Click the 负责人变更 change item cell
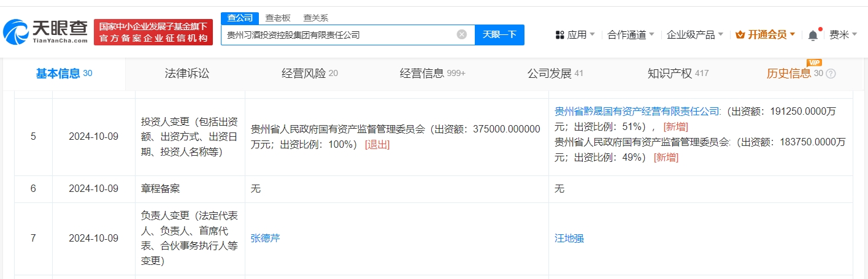Viewport: 868px width, 279px height. click(190, 238)
